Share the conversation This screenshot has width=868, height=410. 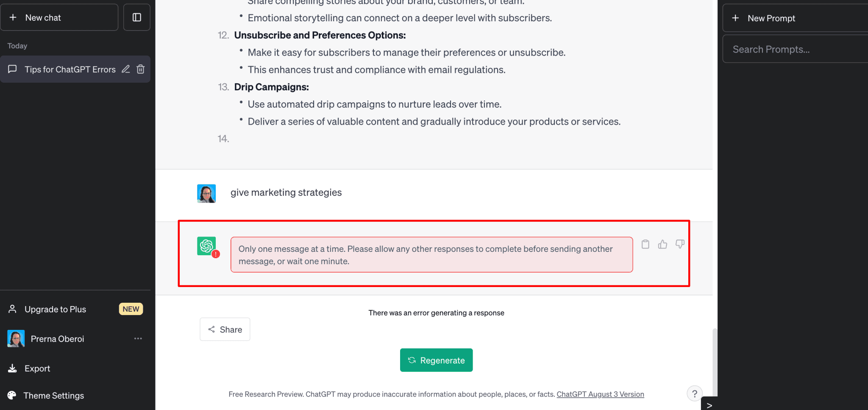[225, 329]
